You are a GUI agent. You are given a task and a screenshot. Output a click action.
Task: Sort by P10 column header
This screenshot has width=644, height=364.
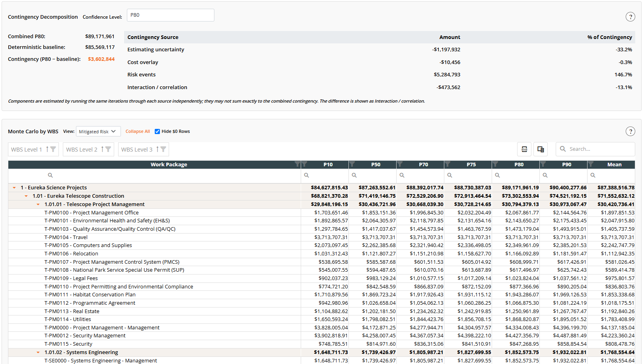(x=328, y=164)
